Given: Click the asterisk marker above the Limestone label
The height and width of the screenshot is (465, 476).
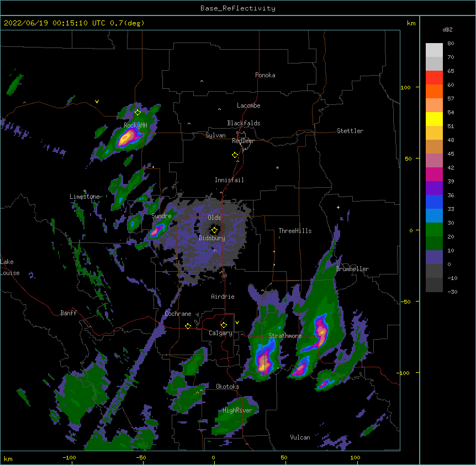Looking at the screenshot, I should 84,191.
